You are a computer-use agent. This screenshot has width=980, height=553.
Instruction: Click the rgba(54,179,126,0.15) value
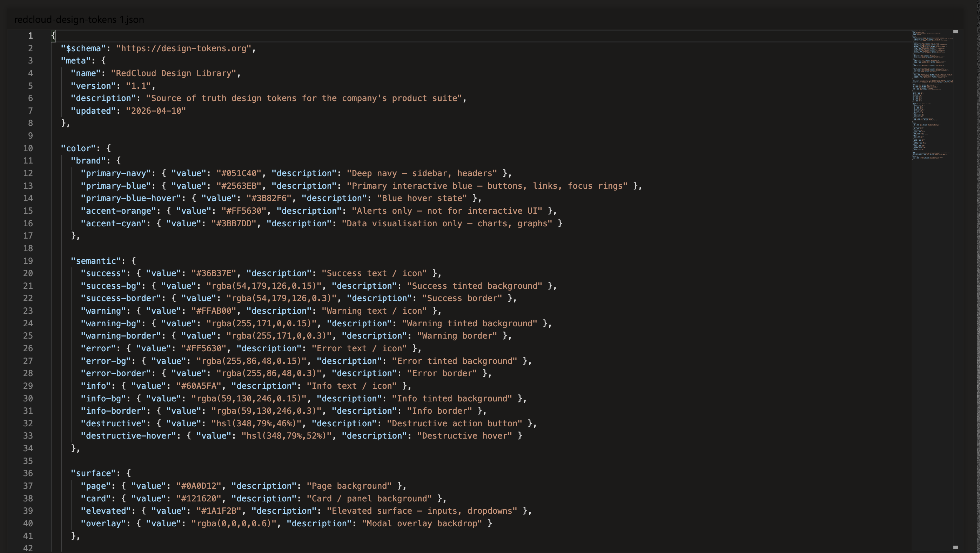point(264,286)
